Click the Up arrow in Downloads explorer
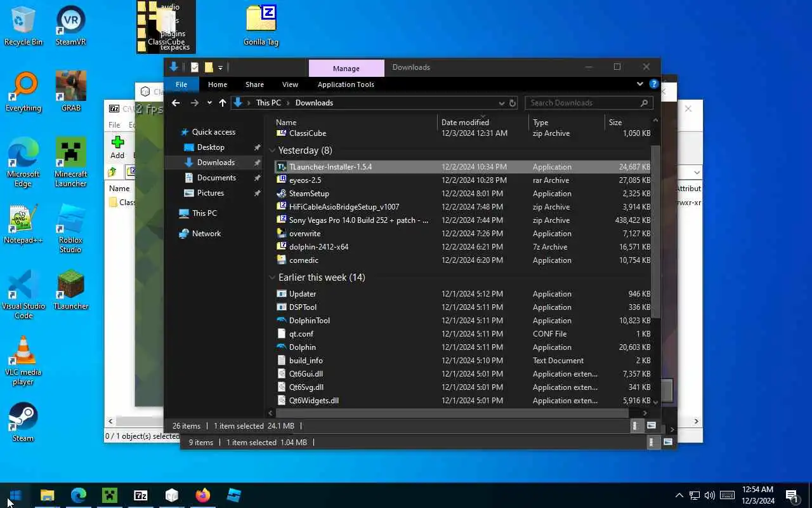The width and height of the screenshot is (812, 508). pos(222,103)
